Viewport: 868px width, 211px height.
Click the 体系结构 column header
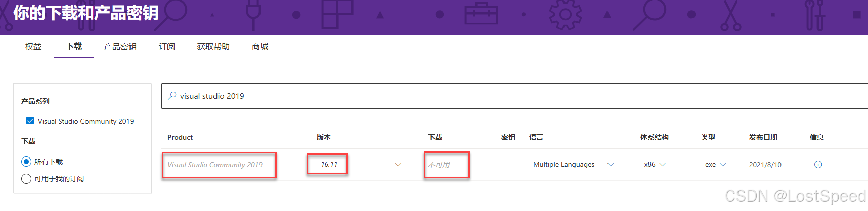(655, 137)
